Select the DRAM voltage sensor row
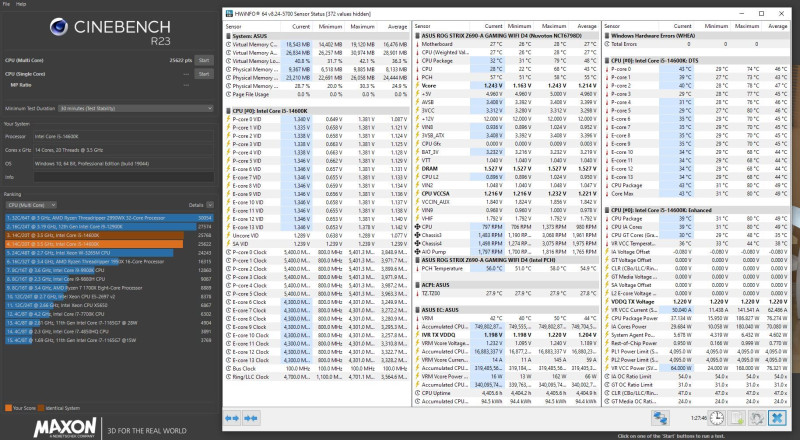 click(x=506, y=168)
